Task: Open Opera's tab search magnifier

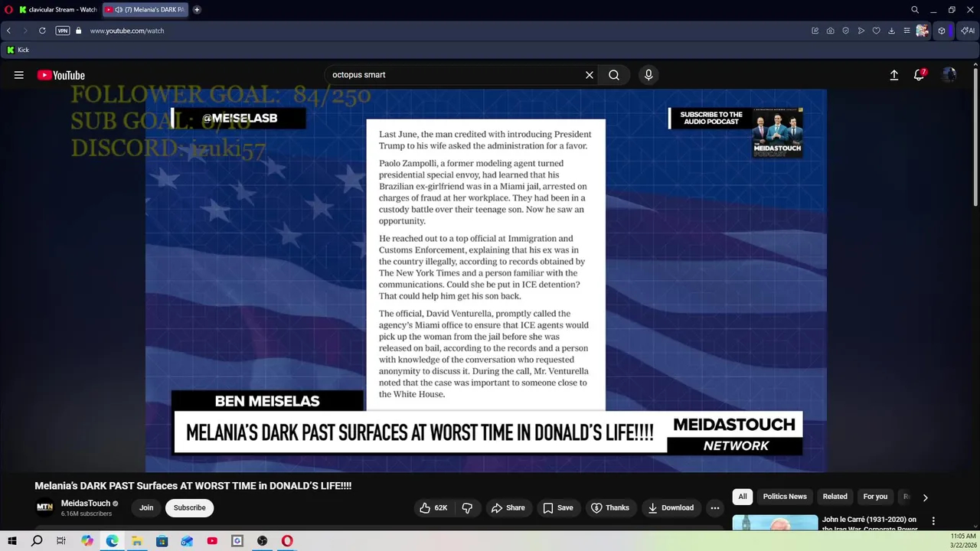Action: coord(915,10)
